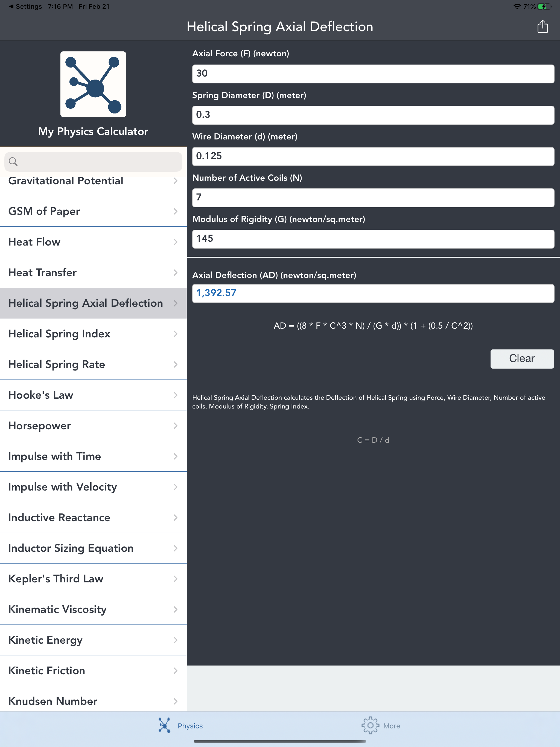Open the Physics tab
560x747 pixels.
pos(181,726)
